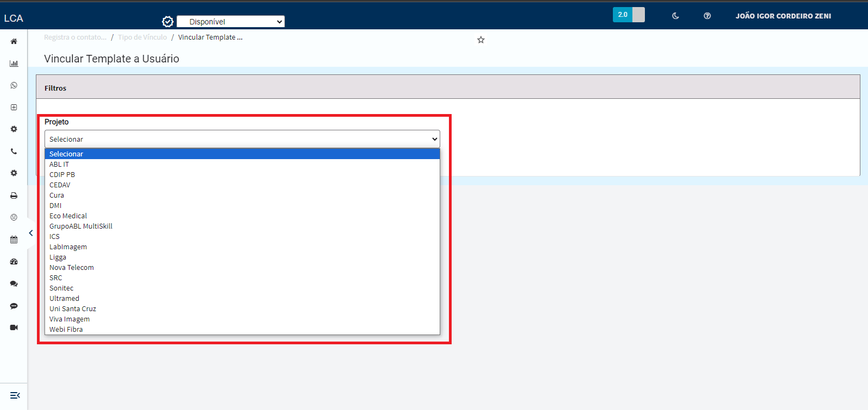Select DMI project option

(242, 205)
